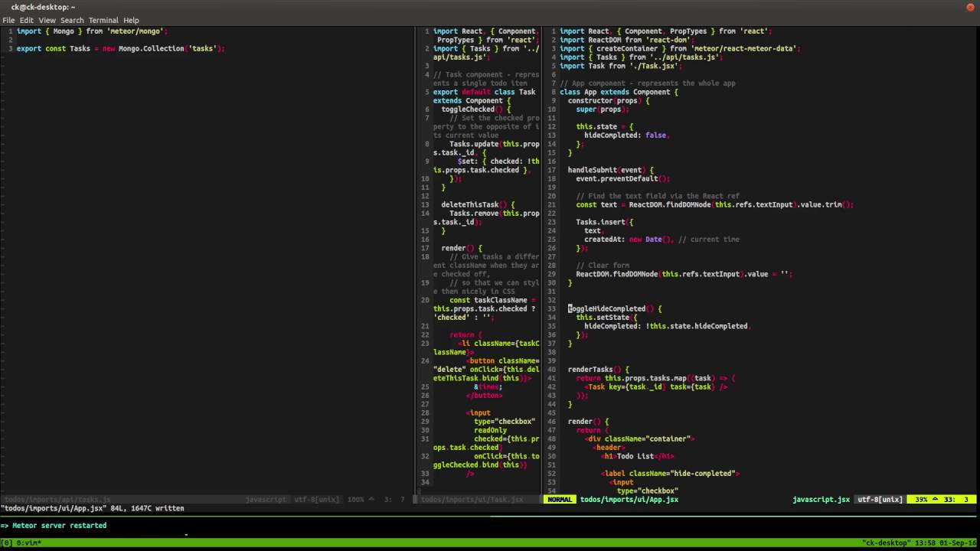Place cursor on toggleHideCompleted method line

(608, 309)
